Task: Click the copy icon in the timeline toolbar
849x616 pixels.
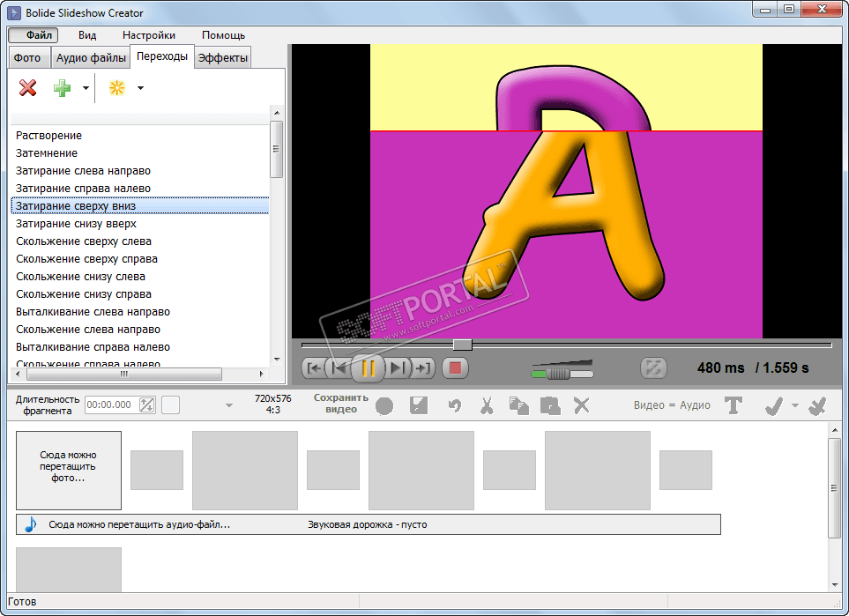Action: pyautogui.click(x=518, y=405)
